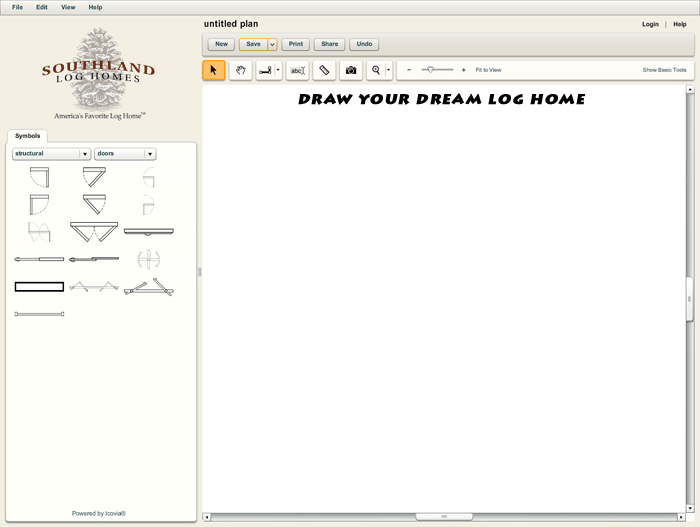Pick the thin bar opening symbol
The height and width of the screenshot is (527, 700).
(39, 314)
